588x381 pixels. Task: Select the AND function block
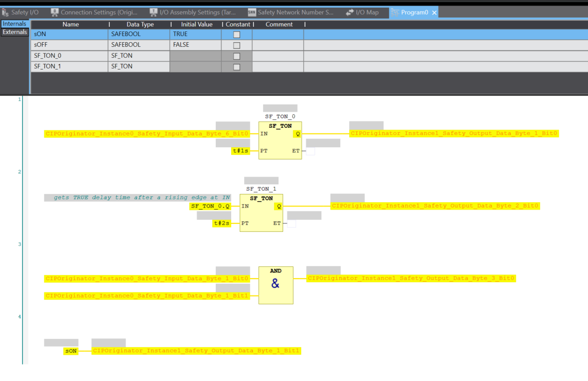pyautogui.click(x=276, y=285)
